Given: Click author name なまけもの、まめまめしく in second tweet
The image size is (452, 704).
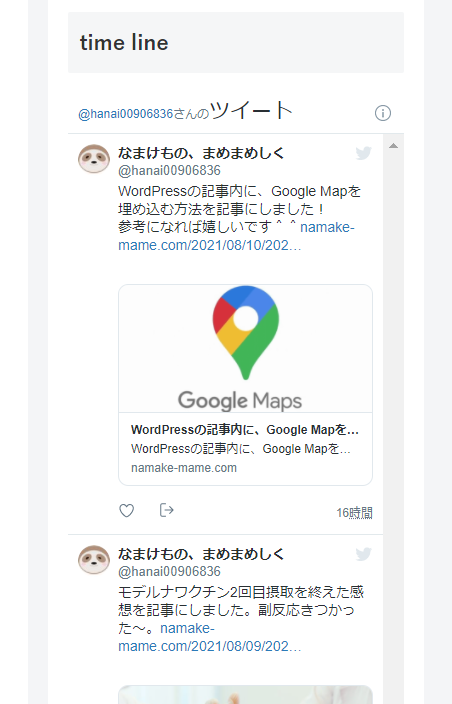Looking at the screenshot, I should pyautogui.click(x=201, y=554).
